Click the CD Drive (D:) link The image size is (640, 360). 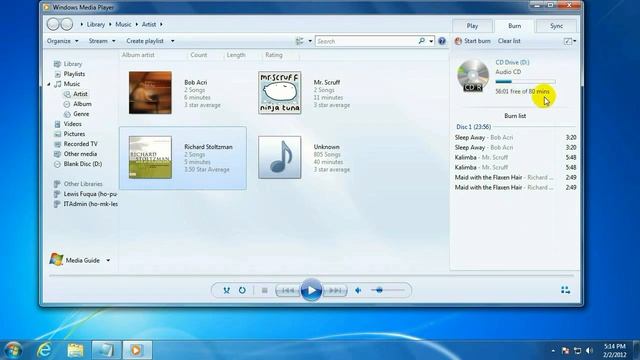click(x=512, y=62)
